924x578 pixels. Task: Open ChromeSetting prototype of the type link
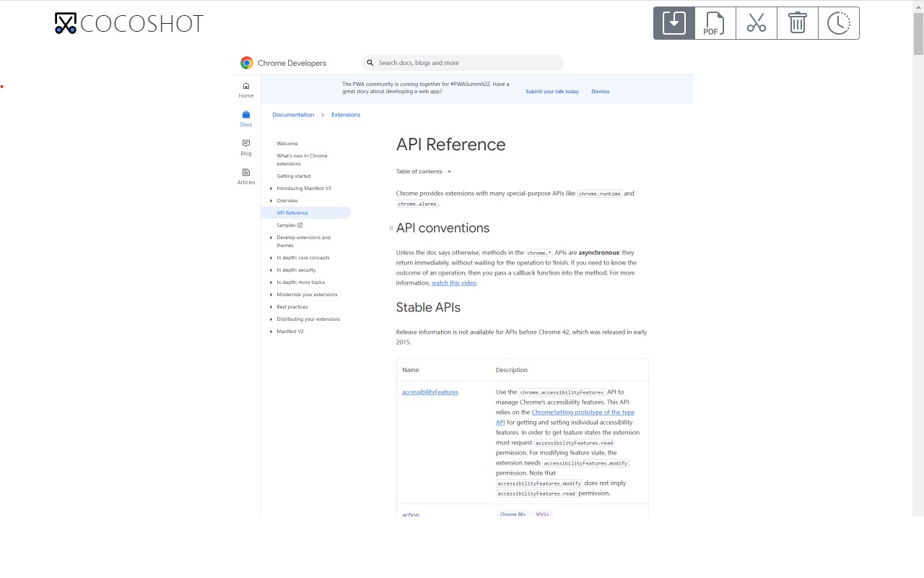tap(565, 418)
